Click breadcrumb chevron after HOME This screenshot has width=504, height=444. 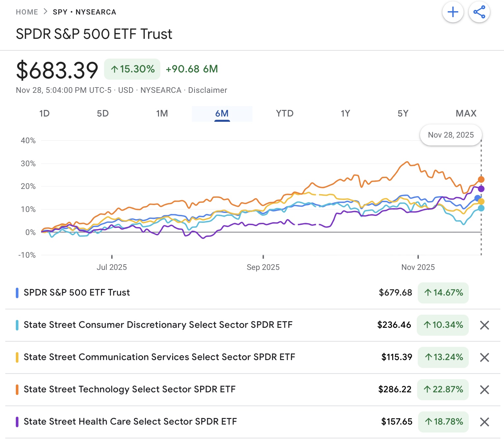click(45, 12)
